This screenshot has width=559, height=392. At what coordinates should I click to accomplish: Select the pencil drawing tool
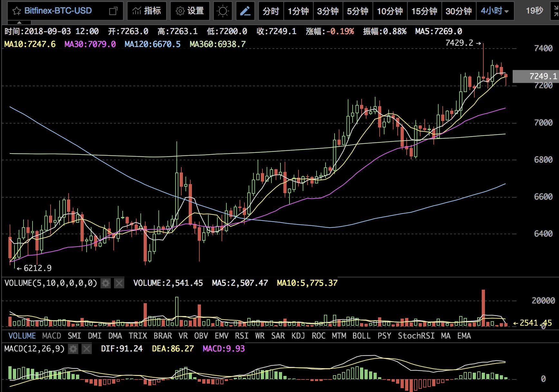(x=245, y=11)
